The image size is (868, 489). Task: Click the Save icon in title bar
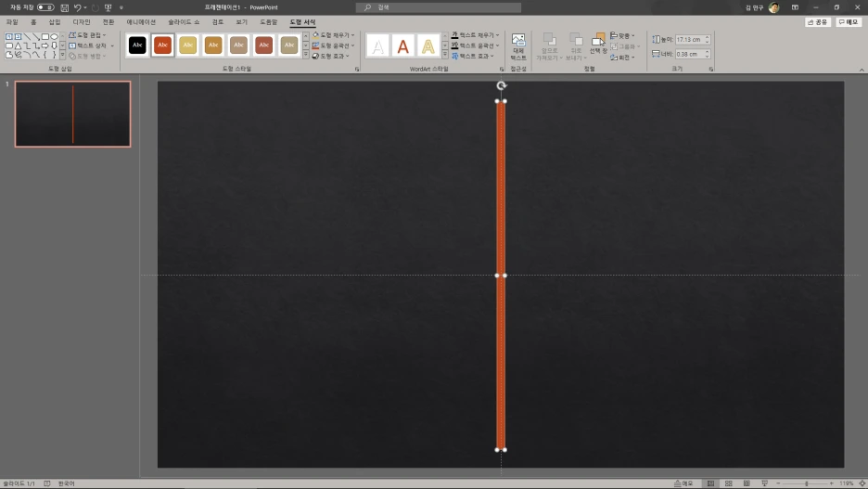tap(64, 7)
